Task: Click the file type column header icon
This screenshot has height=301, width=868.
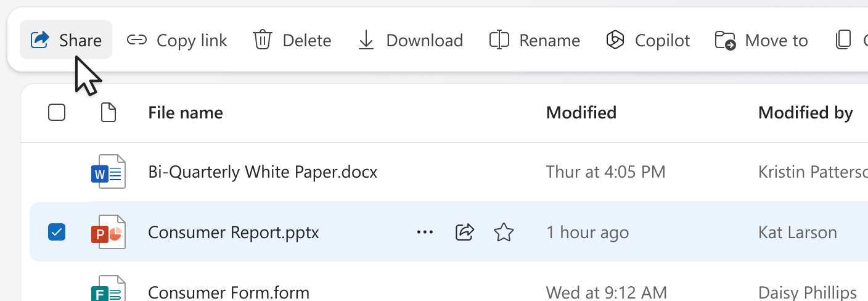Action: click(108, 112)
